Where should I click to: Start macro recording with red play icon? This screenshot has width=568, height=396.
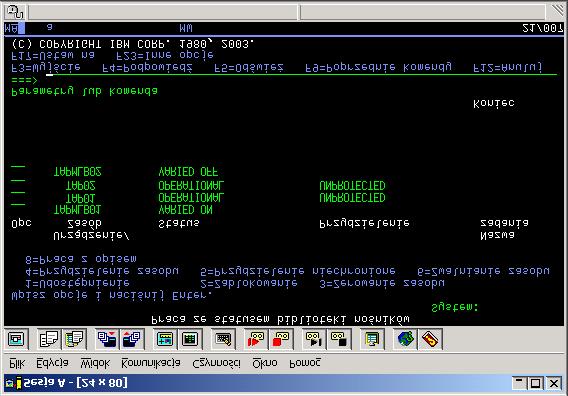click(x=255, y=339)
